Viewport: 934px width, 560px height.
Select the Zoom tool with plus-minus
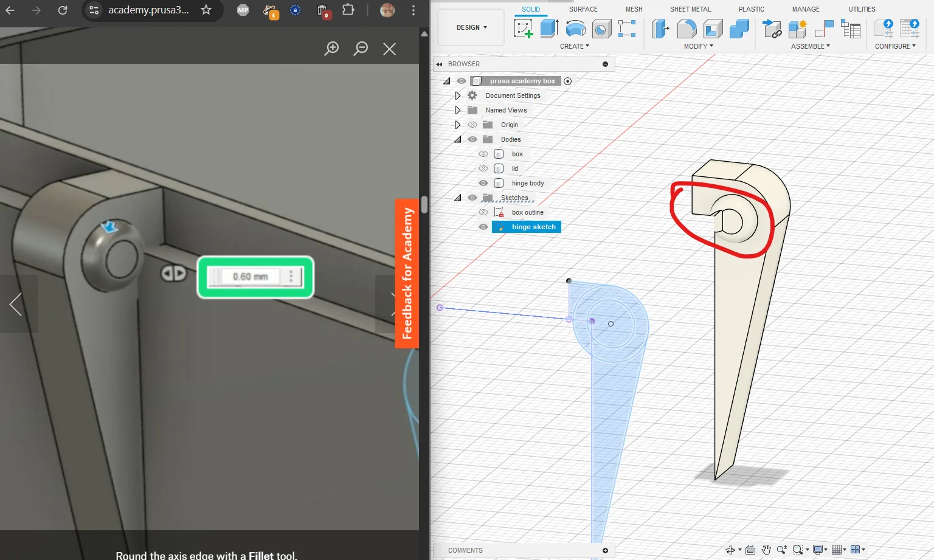pyautogui.click(x=782, y=550)
